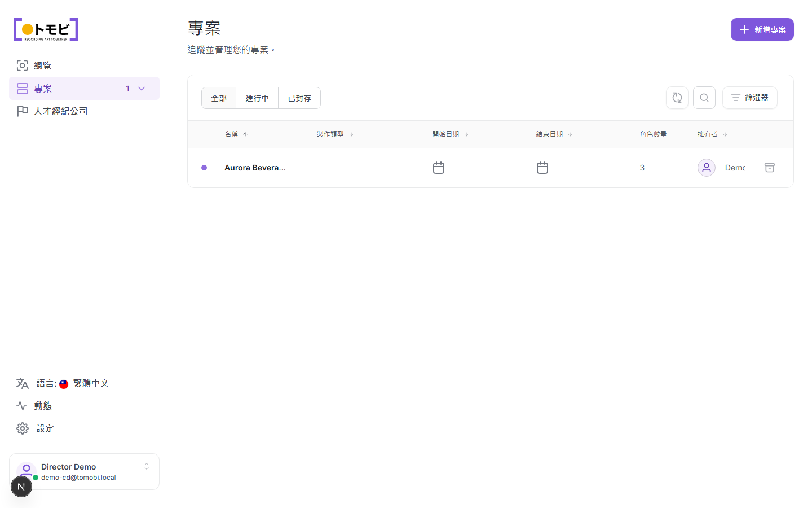Click the flag icon for 人才經紀公司
Image resolution: width=812 pixels, height=508 pixels.
click(x=22, y=111)
